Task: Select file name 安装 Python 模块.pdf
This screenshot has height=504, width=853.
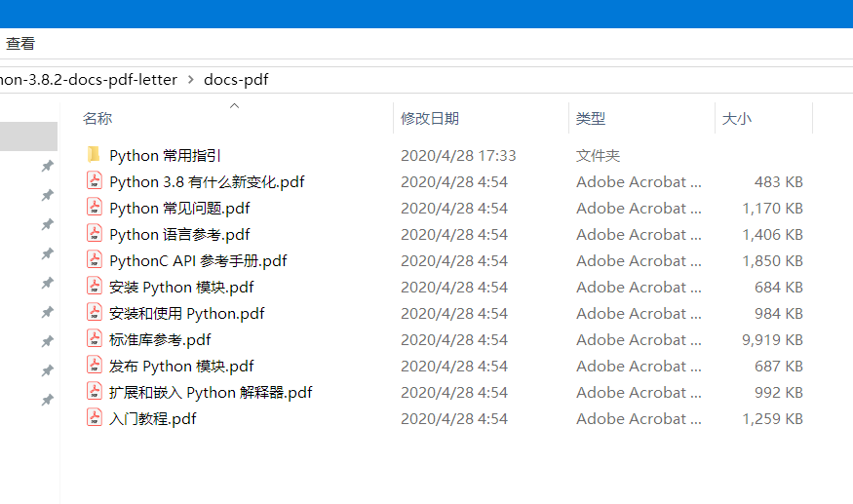Action: click(x=181, y=287)
